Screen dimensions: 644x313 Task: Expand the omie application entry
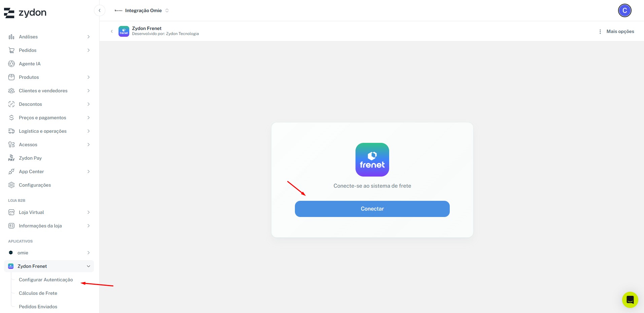tap(89, 253)
